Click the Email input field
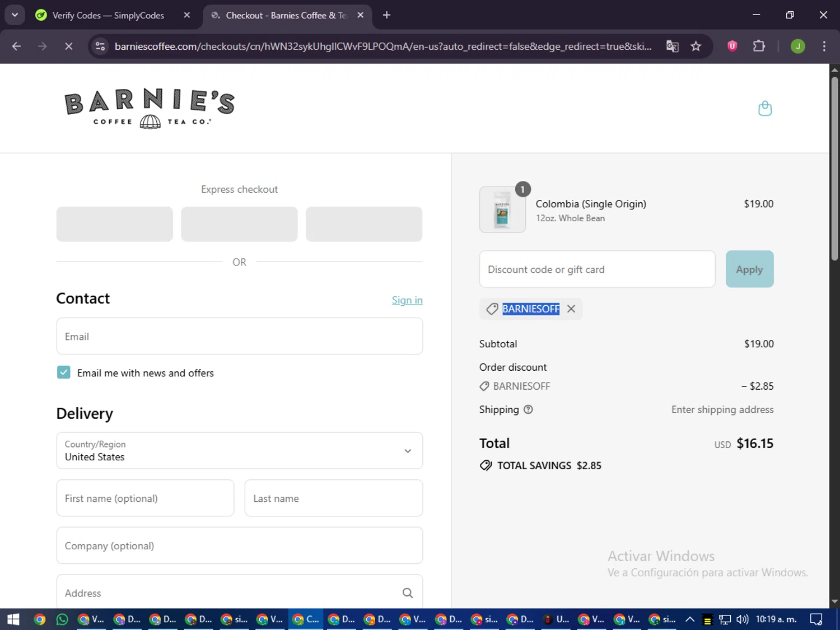Viewport: 840px width, 630px height. (240, 337)
